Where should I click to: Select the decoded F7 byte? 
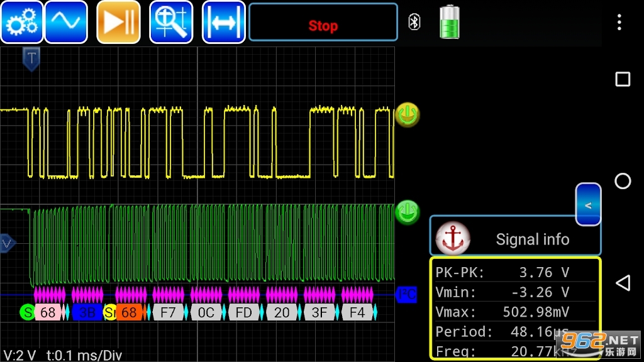pos(169,312)
